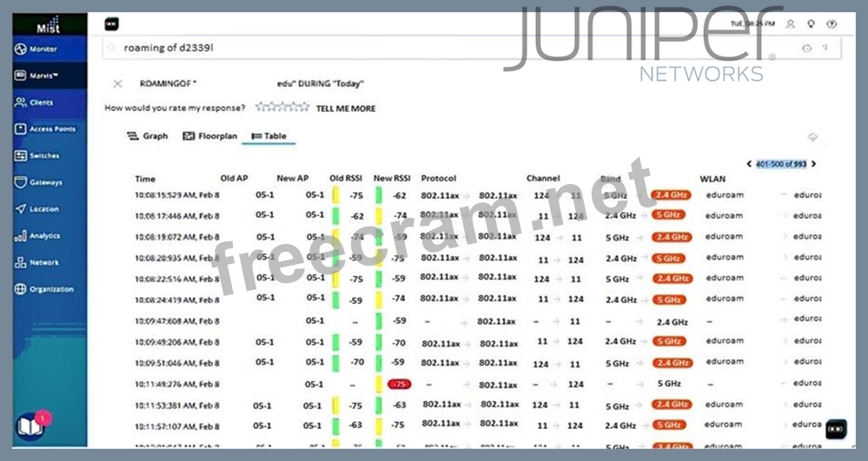
Task: Open Gateways in the sidebar
Action: point(44,183)
